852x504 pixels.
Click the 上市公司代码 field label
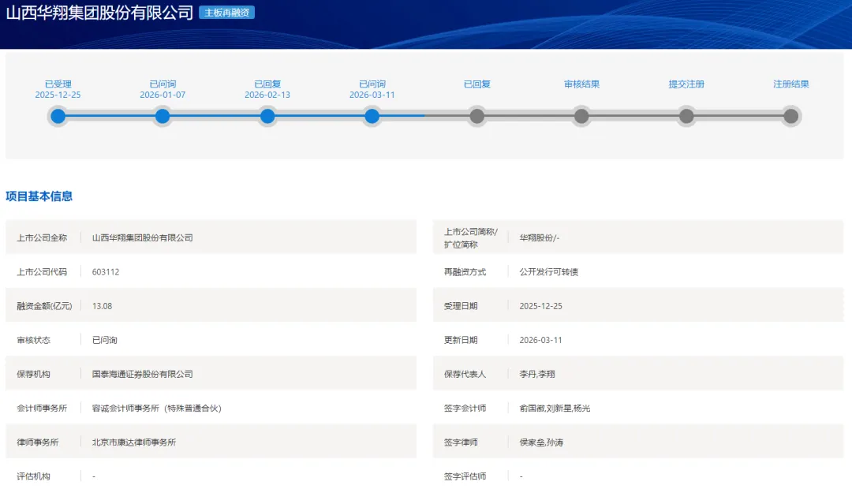[42, 272]
